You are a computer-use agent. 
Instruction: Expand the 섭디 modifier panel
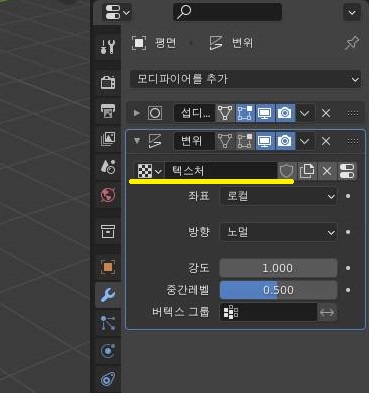(137, 113)
